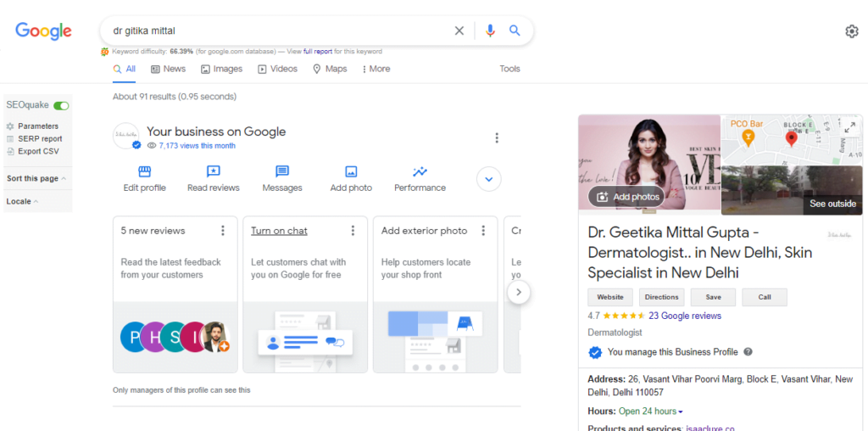Click Add exterior photo card title
Viewport: 868px width, 431px height.
[424, 231]
